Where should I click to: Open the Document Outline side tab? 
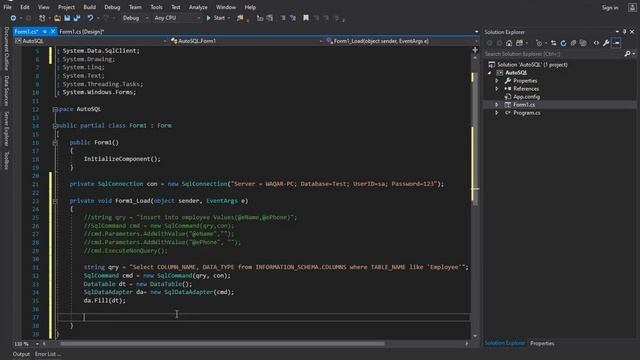(6, 49)
